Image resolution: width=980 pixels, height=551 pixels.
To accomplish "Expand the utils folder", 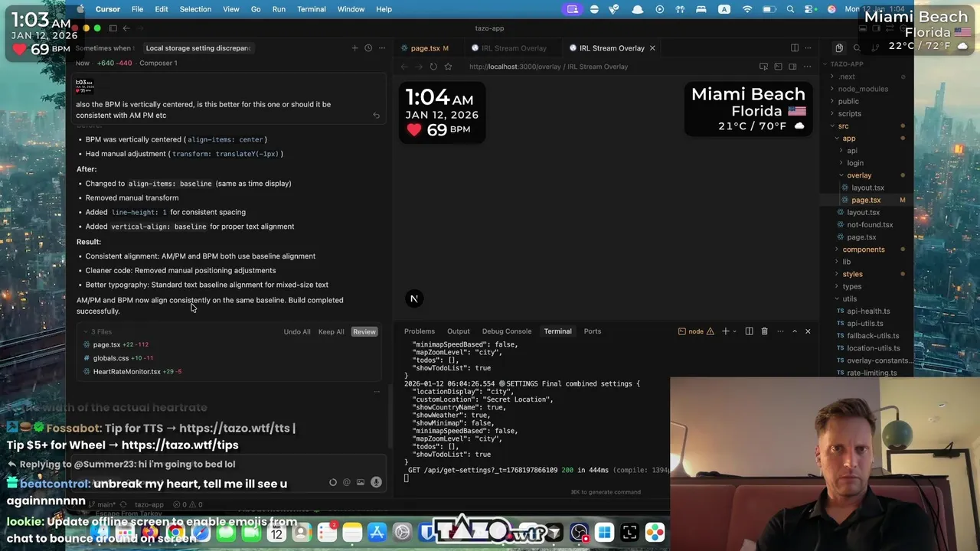I will (849, 298).
